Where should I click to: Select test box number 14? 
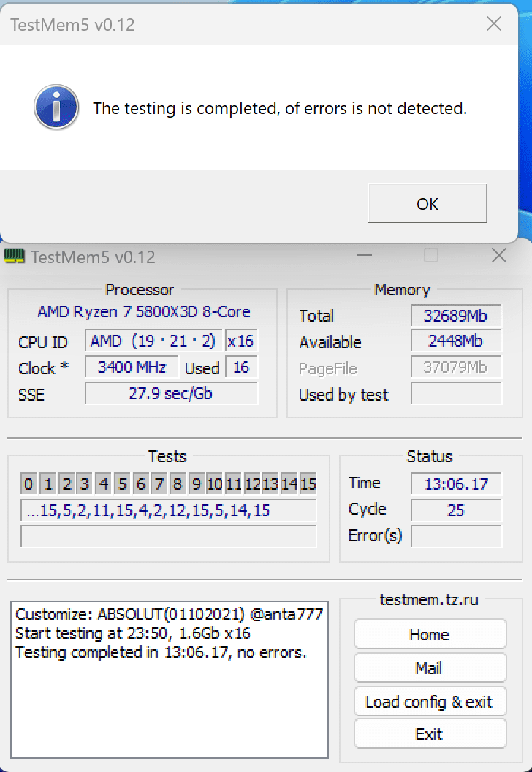click(x=289, y=484)
